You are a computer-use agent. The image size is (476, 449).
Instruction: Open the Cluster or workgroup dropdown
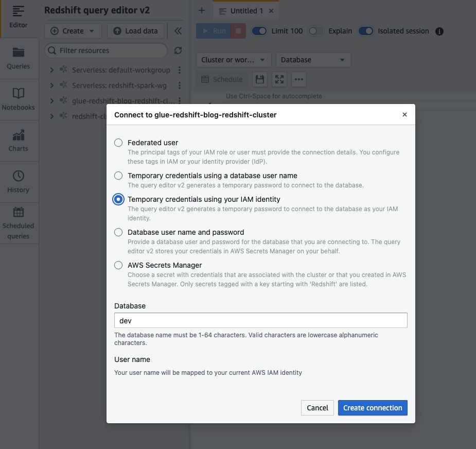click(x=234, y=60)
